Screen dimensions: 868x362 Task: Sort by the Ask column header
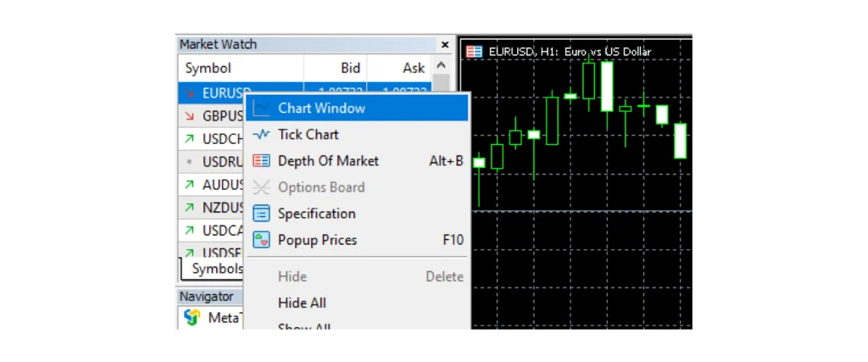coord(414,69)
